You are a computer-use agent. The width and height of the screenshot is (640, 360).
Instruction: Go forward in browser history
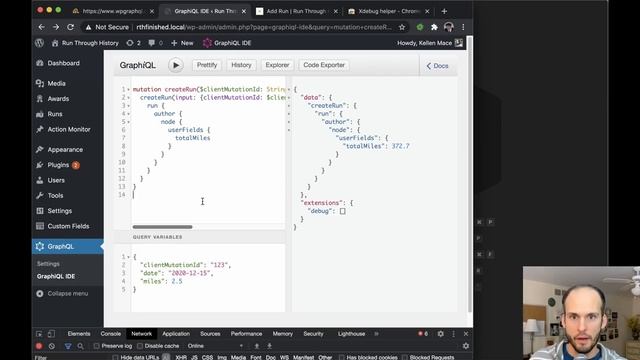tap(56, 27)
